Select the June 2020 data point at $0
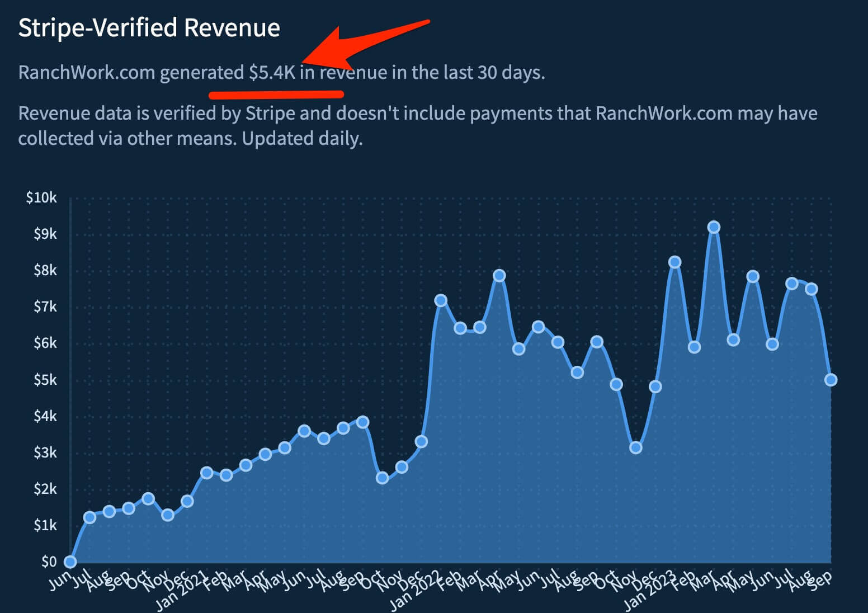The height and width of the screenshot is (613, 868). tap(70, 562)
